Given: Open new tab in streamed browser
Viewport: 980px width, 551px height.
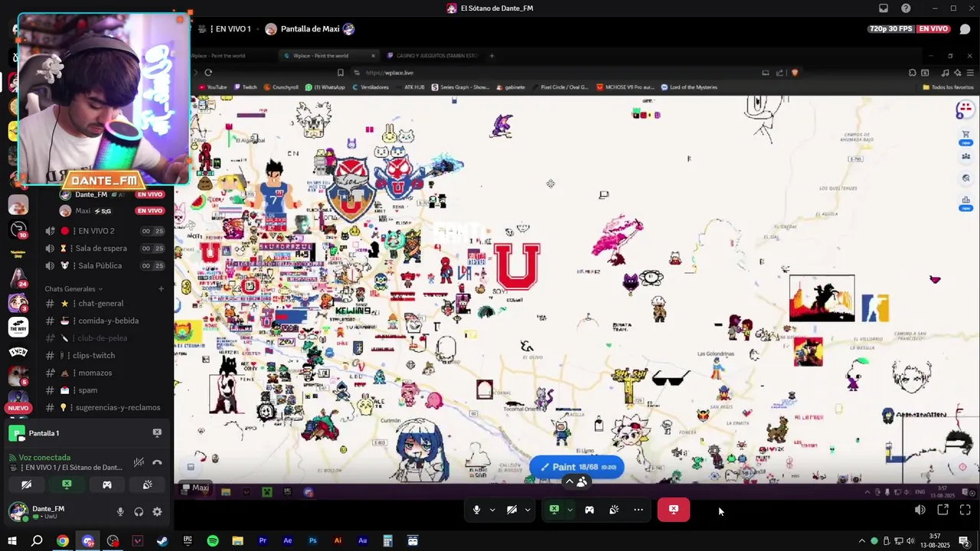Looking at the screenshot, I should point(492,56).
